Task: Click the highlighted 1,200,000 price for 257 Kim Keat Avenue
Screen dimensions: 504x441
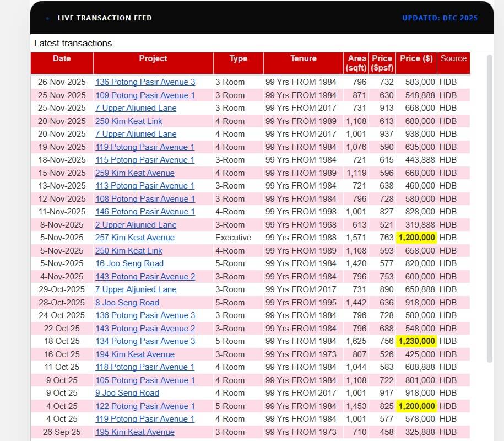Action: [x=416, y=238]
